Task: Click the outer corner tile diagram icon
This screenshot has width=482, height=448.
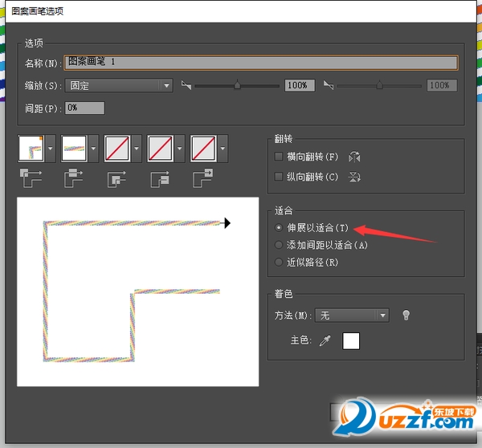Action: (x=31, y=177)
